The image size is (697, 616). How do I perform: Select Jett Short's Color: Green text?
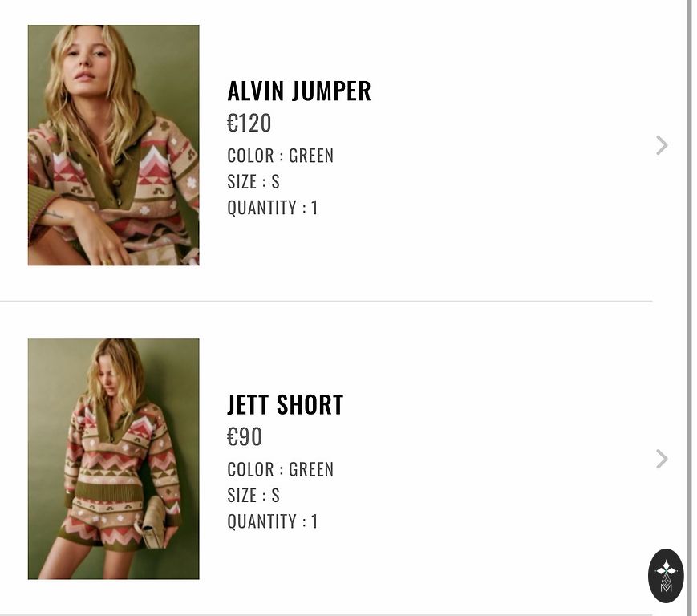coord(280,469)
